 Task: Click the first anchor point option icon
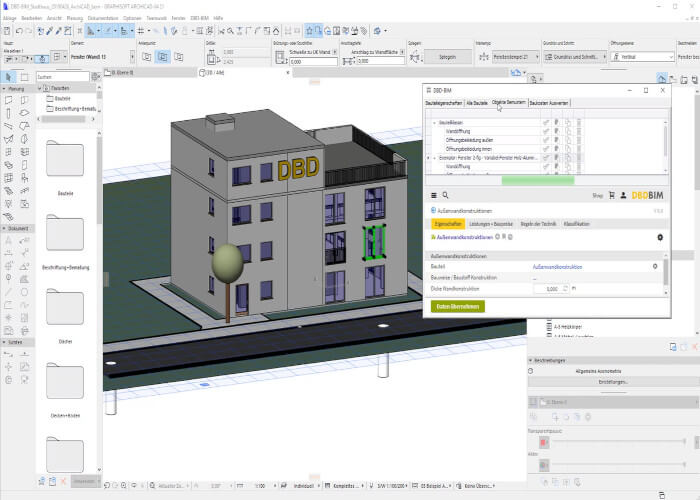(x=146, y=57)
